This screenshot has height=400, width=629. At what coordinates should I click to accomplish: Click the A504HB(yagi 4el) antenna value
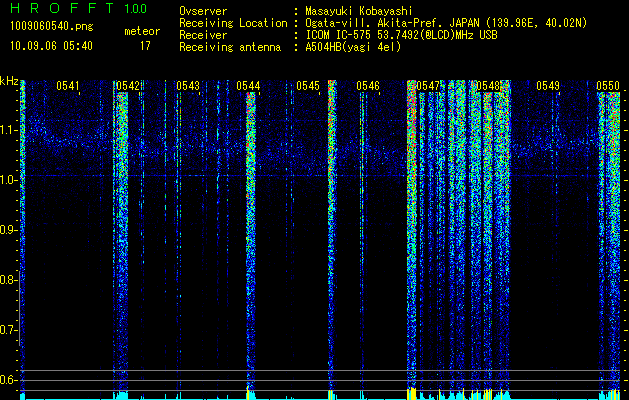tap(353, 47)
